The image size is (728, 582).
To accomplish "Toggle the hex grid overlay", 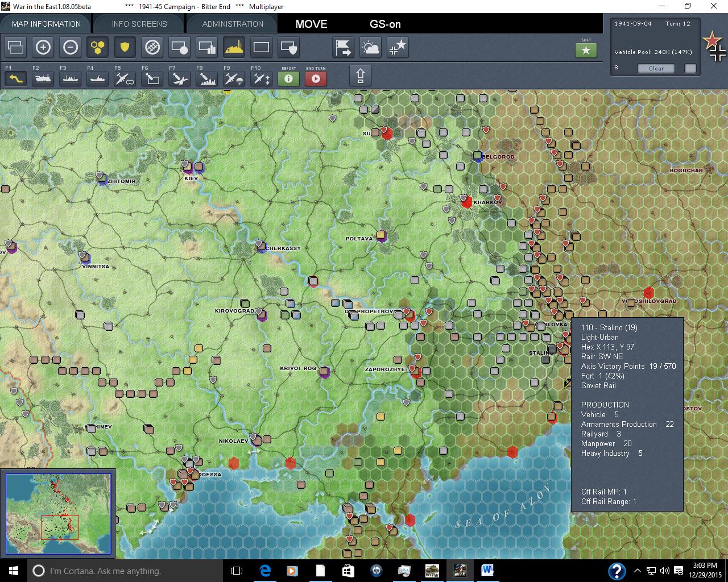I will coord(98,47).
